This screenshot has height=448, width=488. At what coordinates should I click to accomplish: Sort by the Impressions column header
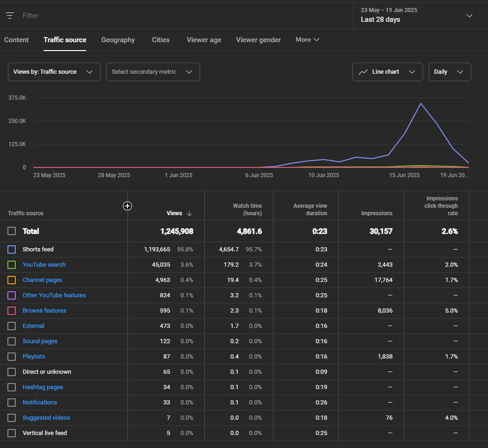click(377, 213)
